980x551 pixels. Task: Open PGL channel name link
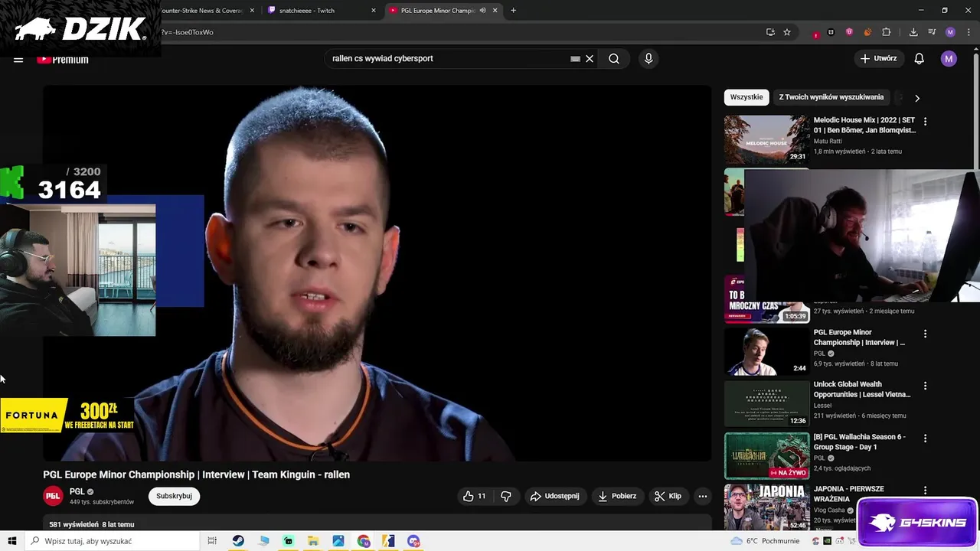click(x=77, y=491)
